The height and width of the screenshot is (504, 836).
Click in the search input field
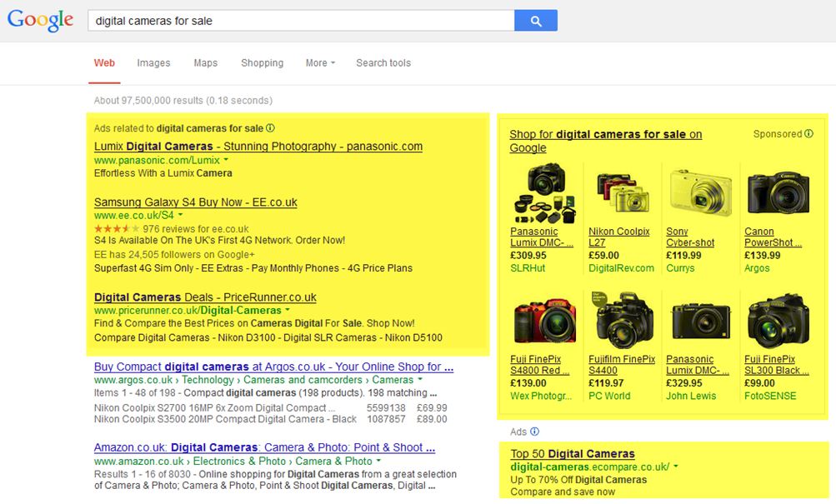tap(301, 20)
